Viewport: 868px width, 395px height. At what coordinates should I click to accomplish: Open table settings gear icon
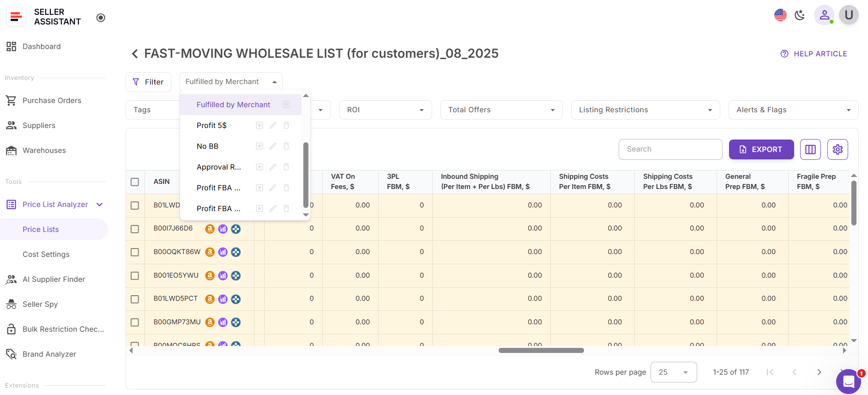(838, 149)
